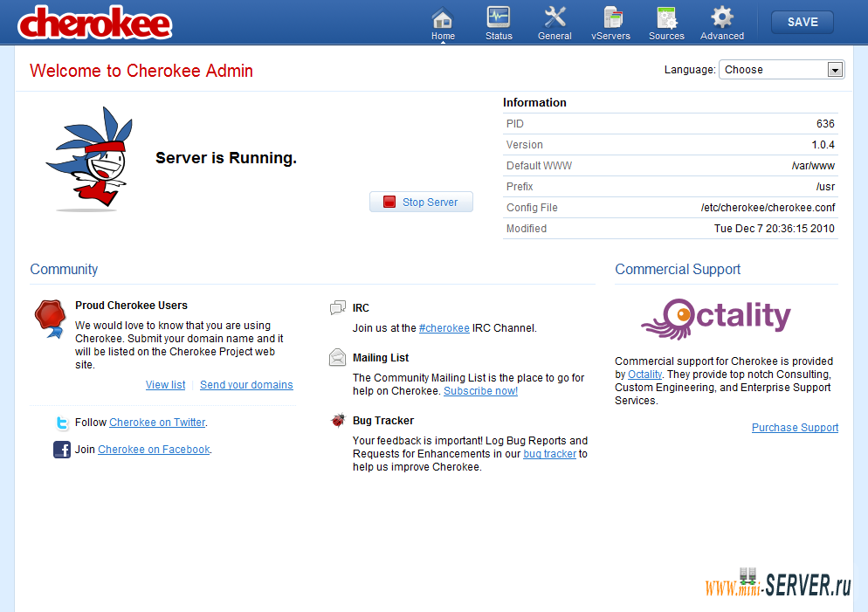
Task: Click the Bug Tracker ladybug icon
Action: point(338,421)
